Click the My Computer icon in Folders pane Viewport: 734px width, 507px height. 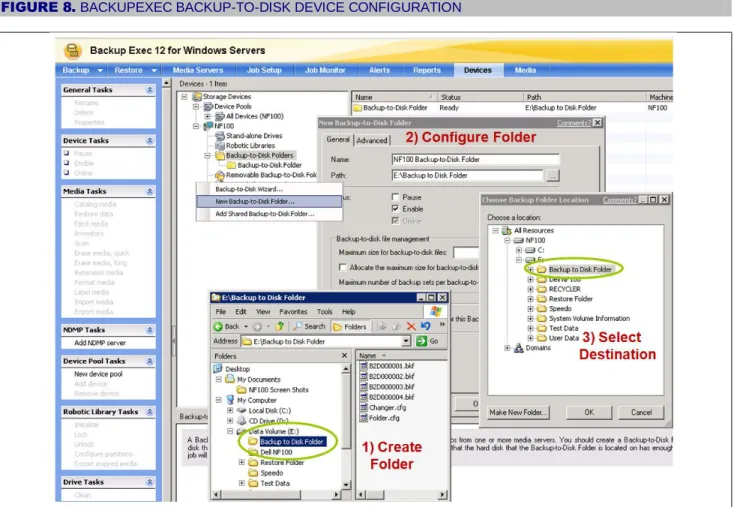click(230, 400)
